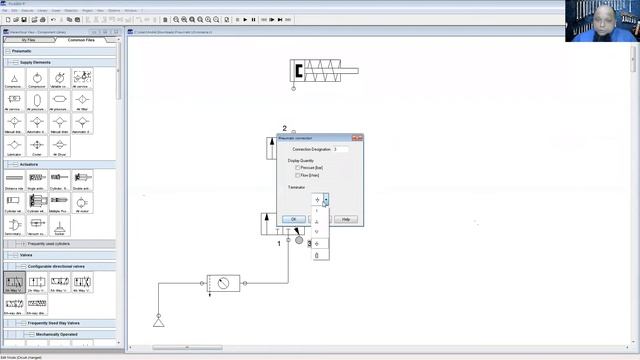Stop the simulation
The width and height of the screenshot is (640, 360).
(237, 20)
